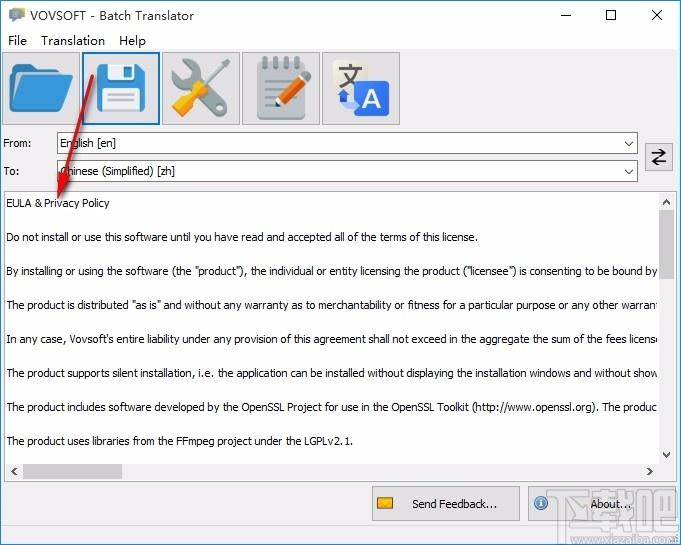Open the Translation menu
This screenshot has height=545, width=681.
click(x=73, y=41)
